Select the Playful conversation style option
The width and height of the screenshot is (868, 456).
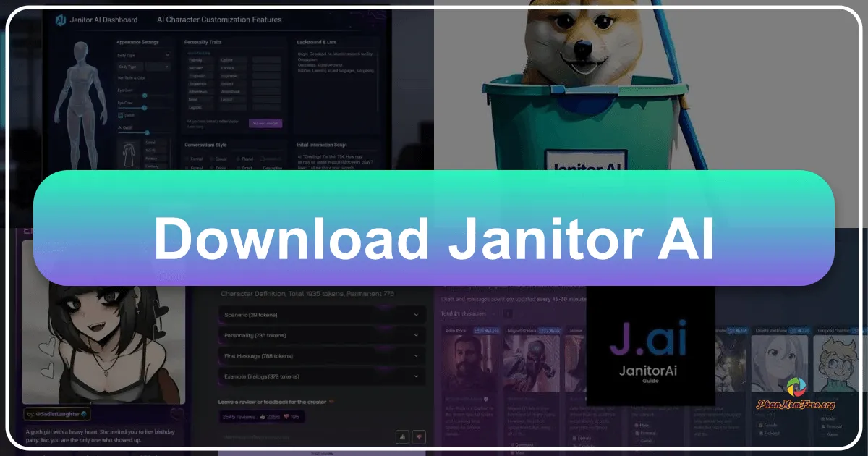click(242, 159)
